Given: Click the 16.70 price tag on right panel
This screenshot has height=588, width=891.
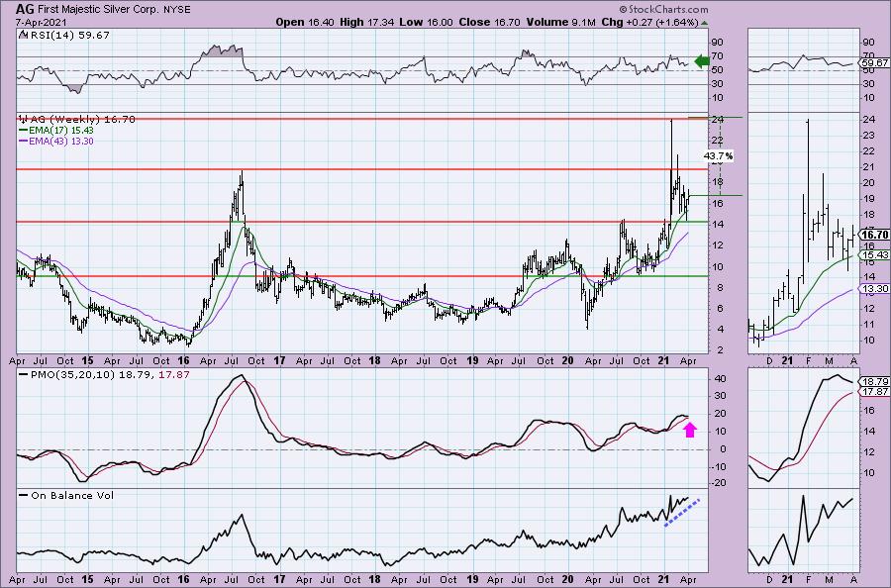Looking at the screenshot, I should tap(875, 234).
